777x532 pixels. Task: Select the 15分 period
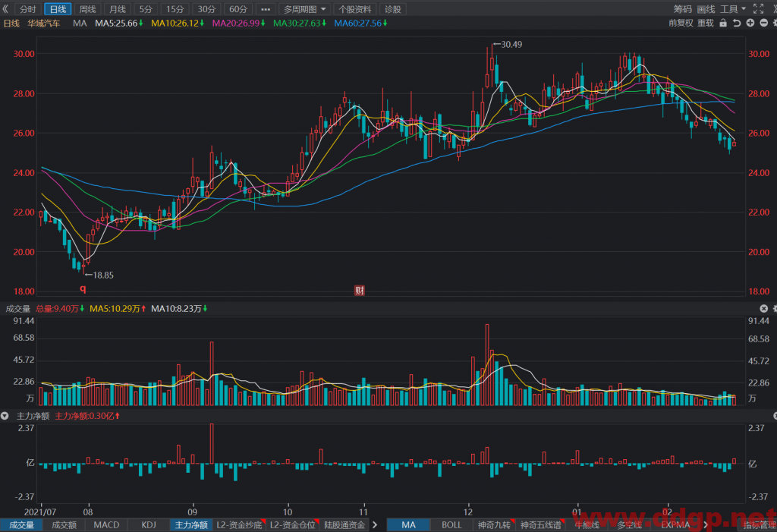(x=175, y=9)
